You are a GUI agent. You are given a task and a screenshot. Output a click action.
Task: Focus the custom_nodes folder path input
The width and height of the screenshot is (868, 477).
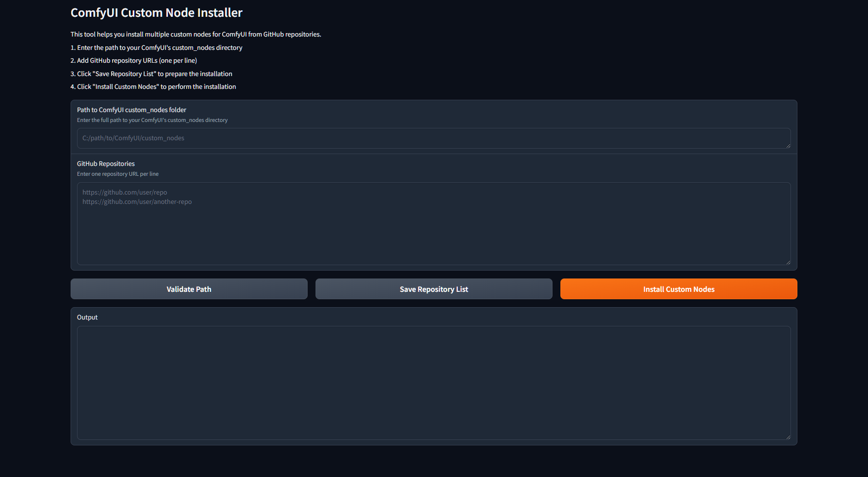pyautogui.click(x=434, y=138)
